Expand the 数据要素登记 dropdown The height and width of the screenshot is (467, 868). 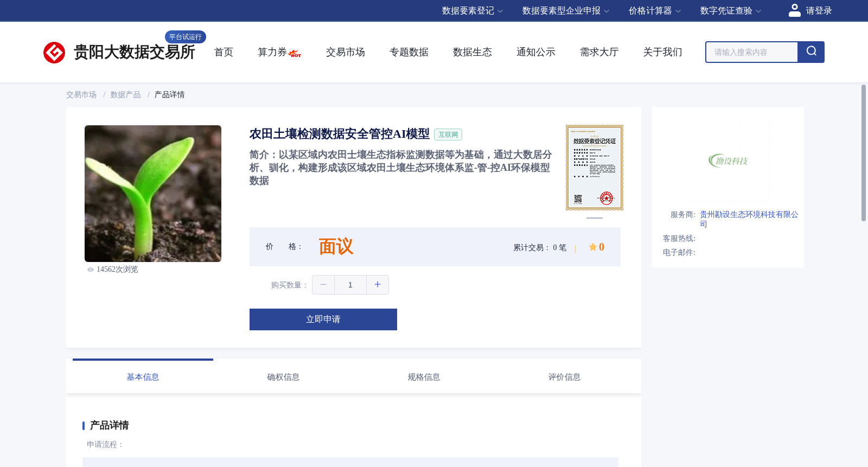[473, 11]
